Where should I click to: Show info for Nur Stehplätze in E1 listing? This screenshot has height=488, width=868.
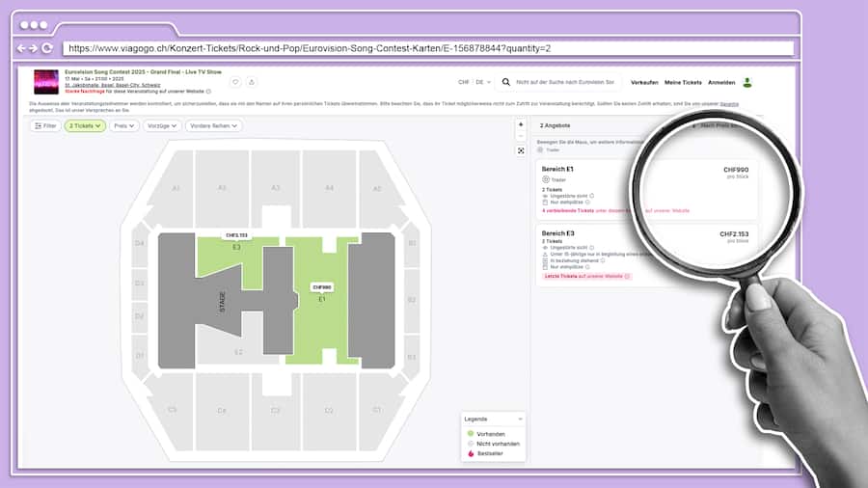[x=587, y=203]
